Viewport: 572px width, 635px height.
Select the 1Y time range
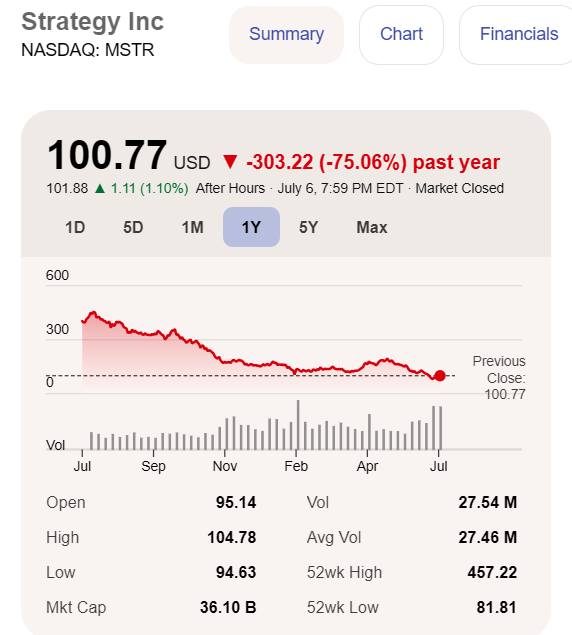pyautogui.click(x=251, y=227)
